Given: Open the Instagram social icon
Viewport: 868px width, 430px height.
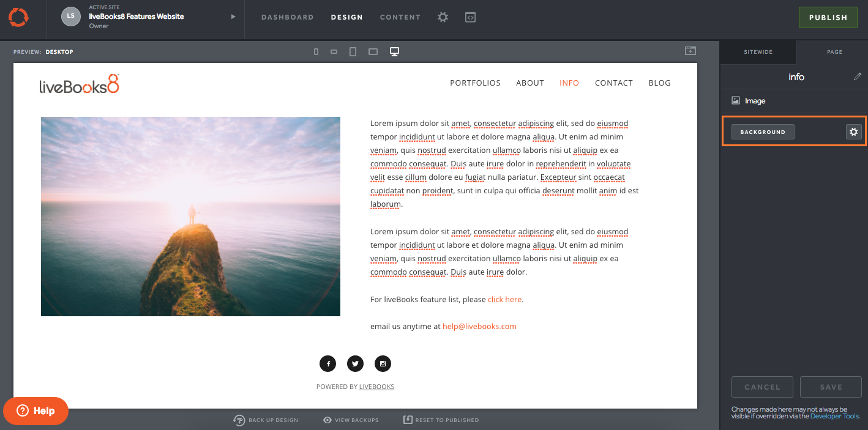Looking at the screenshot, I should pyautogui.click(x=383, y=364).
